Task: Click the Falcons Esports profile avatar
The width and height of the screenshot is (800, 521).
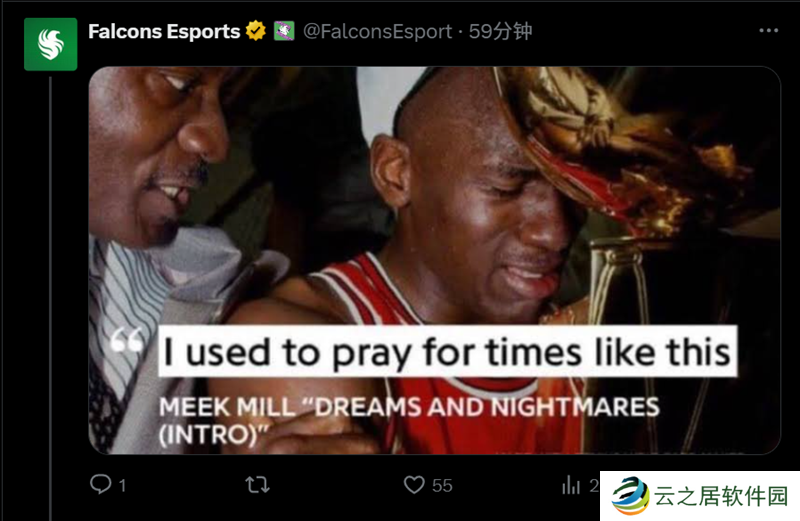Action: click(50, 44)
